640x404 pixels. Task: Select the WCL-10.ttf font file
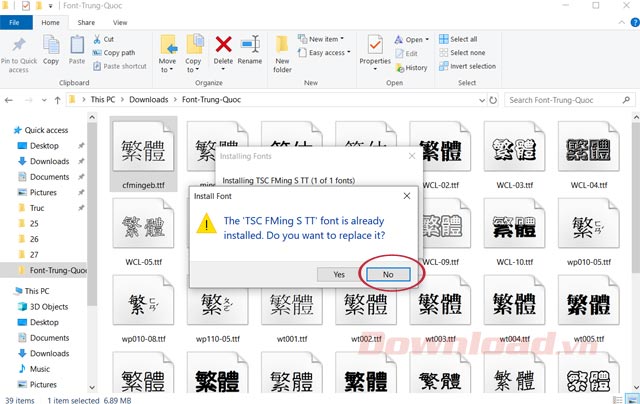(x=514, y=231)
